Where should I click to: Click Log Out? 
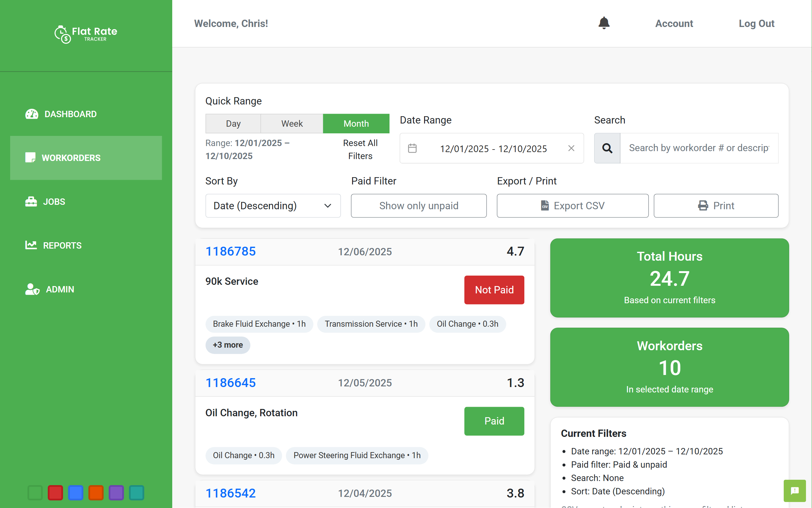pyautogui.click(x=756, y=23)
